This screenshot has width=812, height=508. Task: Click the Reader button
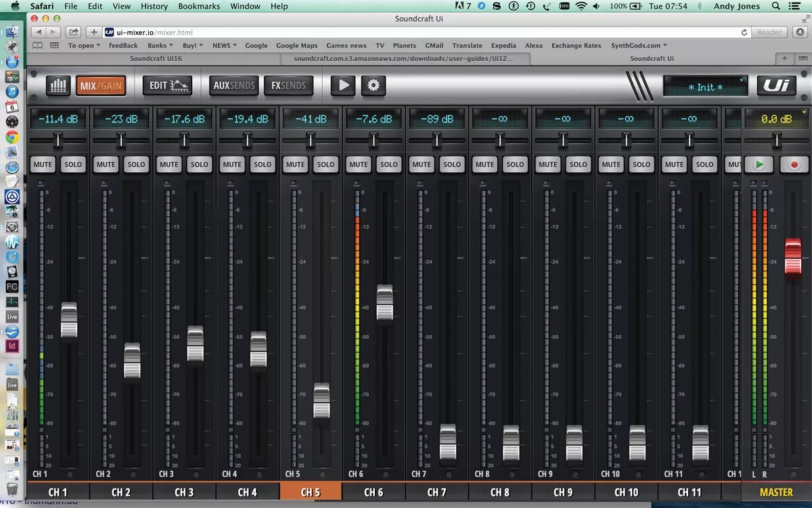[x=769, y=32]
